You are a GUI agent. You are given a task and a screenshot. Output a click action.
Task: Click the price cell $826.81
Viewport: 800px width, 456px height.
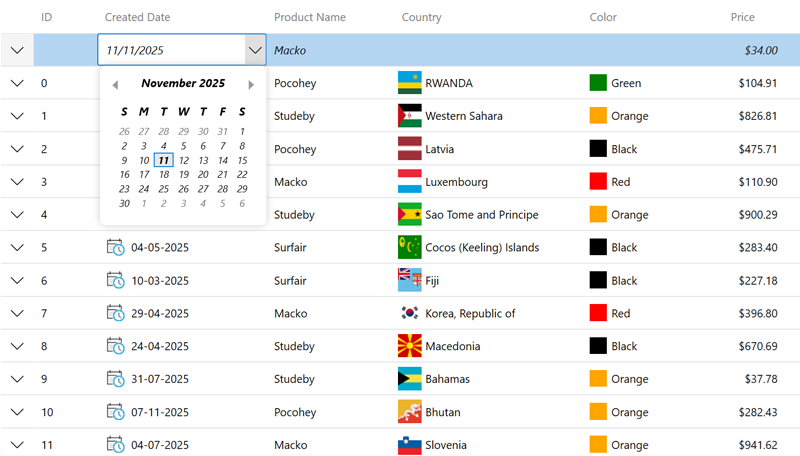(758, 116)
